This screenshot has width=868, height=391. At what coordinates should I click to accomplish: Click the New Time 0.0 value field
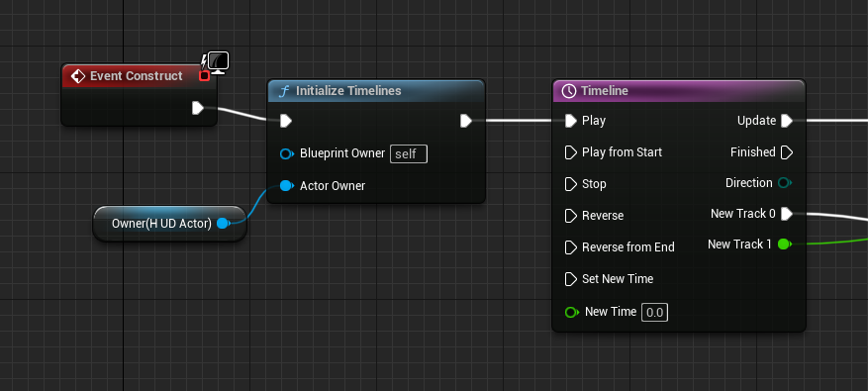pyautogui.click(x=654, y=313)
